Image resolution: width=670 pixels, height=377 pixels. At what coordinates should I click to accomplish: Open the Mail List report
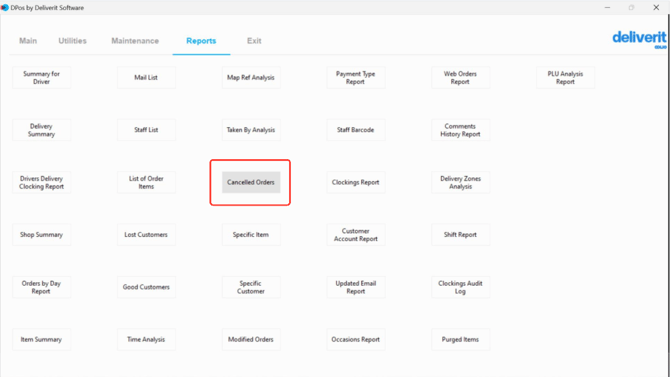click(146, 78)
